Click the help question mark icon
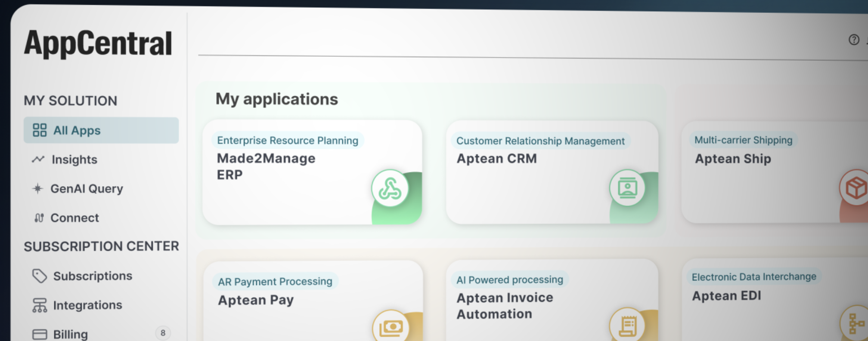Viewport: 868px width, 341px height. tap(854, 40)
